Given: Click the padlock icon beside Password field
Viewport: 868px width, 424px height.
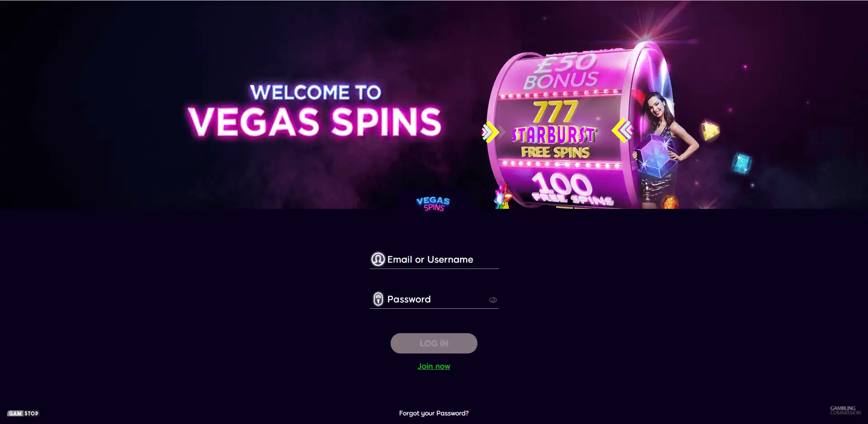Looking at the screenshot, I should click(378, 299).
